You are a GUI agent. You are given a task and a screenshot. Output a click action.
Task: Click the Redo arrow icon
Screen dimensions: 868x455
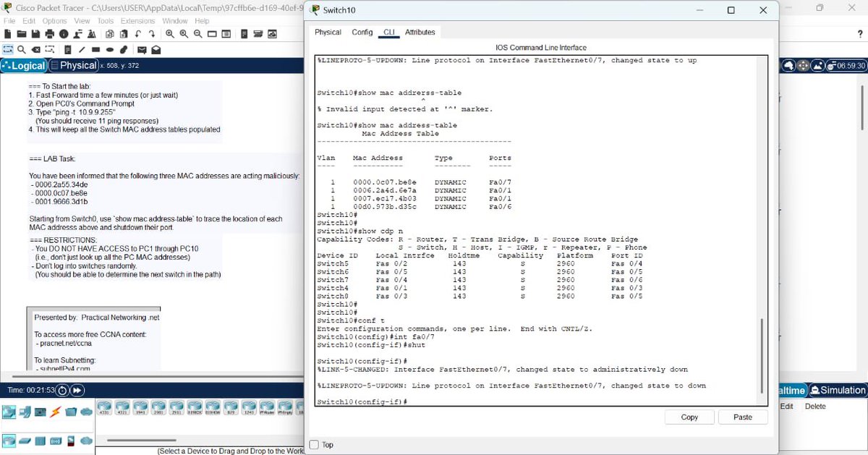coord(152,34)
